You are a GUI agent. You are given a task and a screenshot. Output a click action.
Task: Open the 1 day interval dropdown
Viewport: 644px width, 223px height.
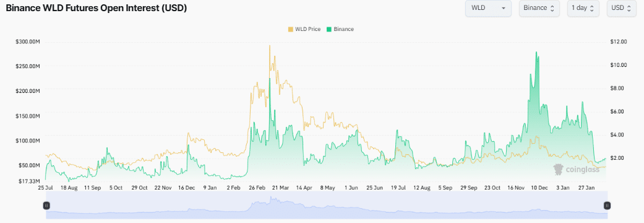583,8
